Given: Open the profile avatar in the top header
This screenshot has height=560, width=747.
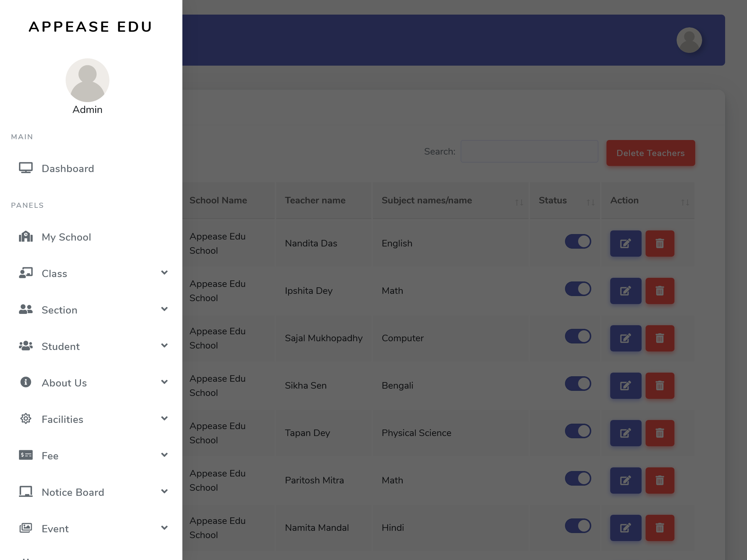Looking at the screenshot, I should (x=689, y=40).
